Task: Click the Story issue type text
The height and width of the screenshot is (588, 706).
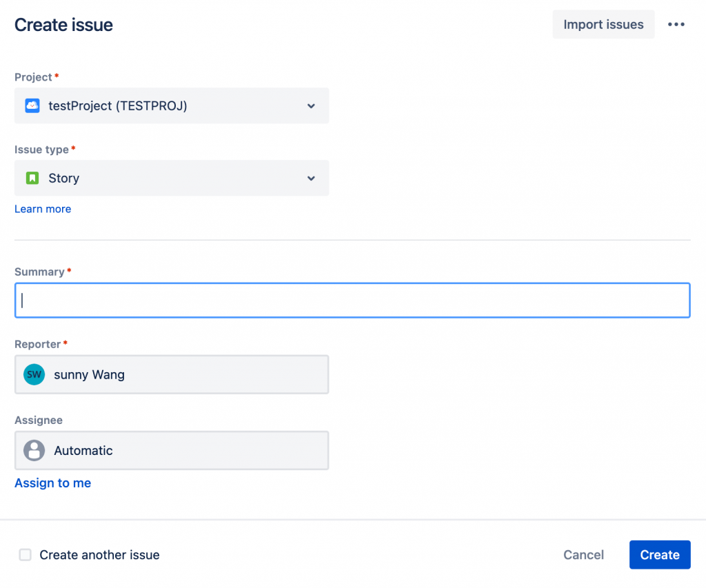Action: [64, 178]
